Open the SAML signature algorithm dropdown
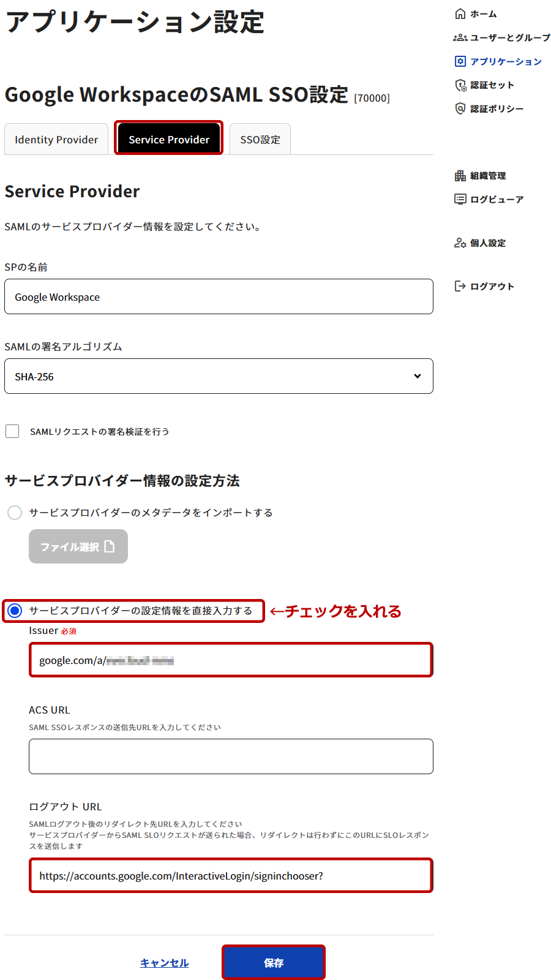The image size is (551, 980). tap(219, 376)
